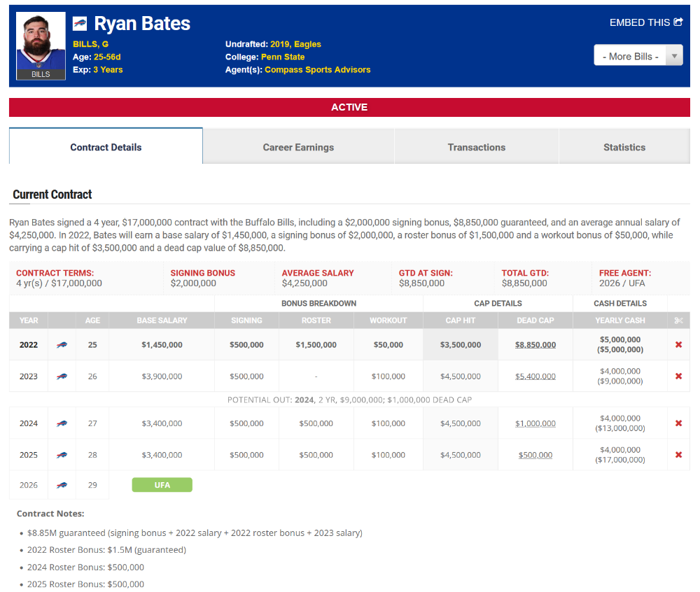Open the BILLS, G team link
This screenshot has height=592, width=700.
point(90,44)
